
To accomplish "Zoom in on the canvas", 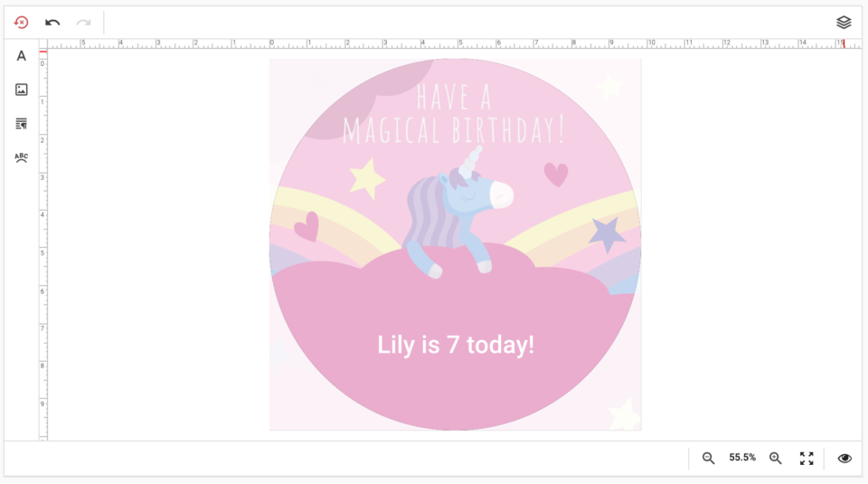I will click(776, 458).
